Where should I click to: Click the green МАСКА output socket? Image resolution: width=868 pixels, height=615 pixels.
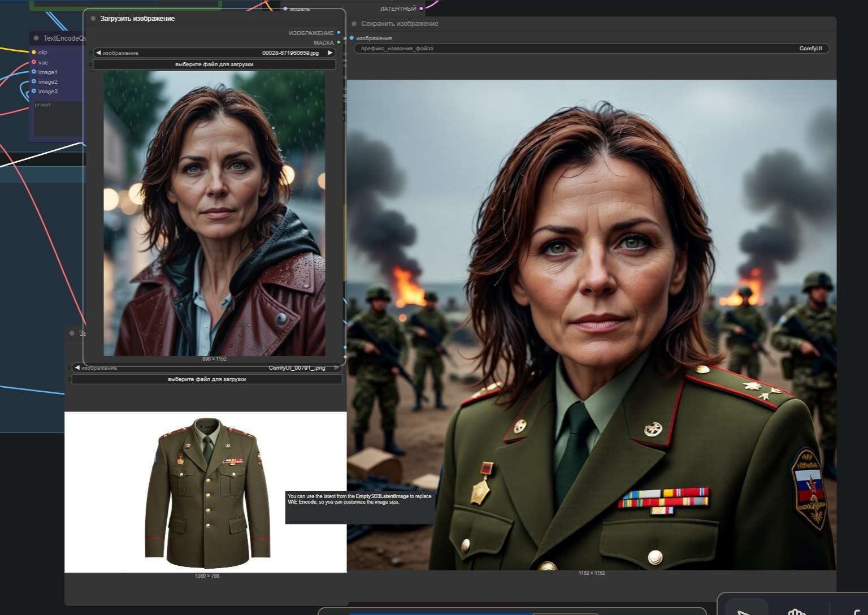(338, 42)
